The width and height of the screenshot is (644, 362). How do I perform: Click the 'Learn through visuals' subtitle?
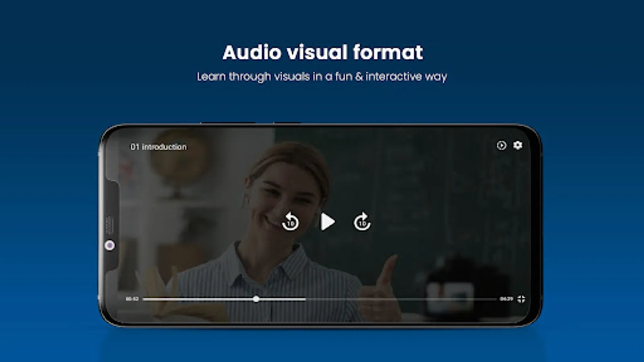point(322,76)
